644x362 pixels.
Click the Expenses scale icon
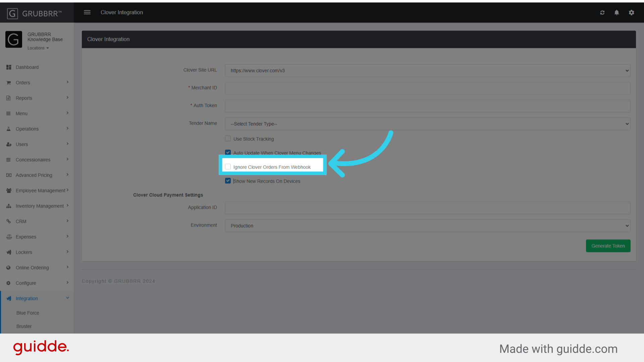[x=9, y=237]
